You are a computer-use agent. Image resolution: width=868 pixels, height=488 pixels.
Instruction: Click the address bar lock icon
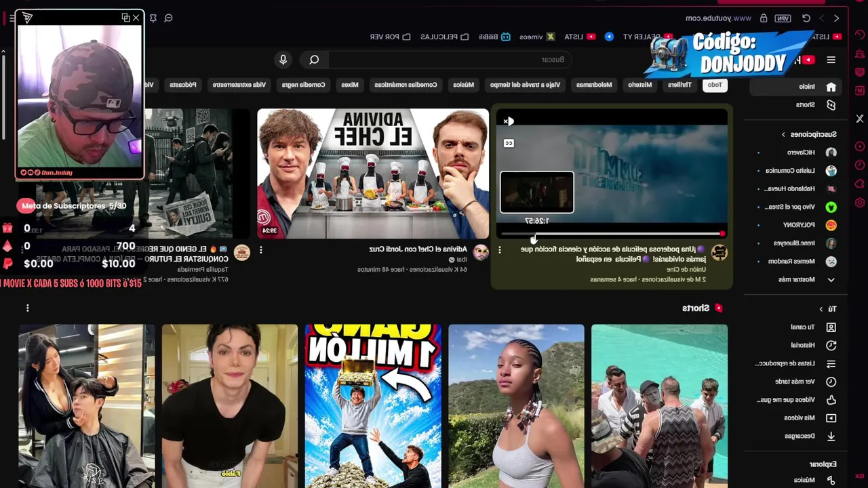click(764, 18)
